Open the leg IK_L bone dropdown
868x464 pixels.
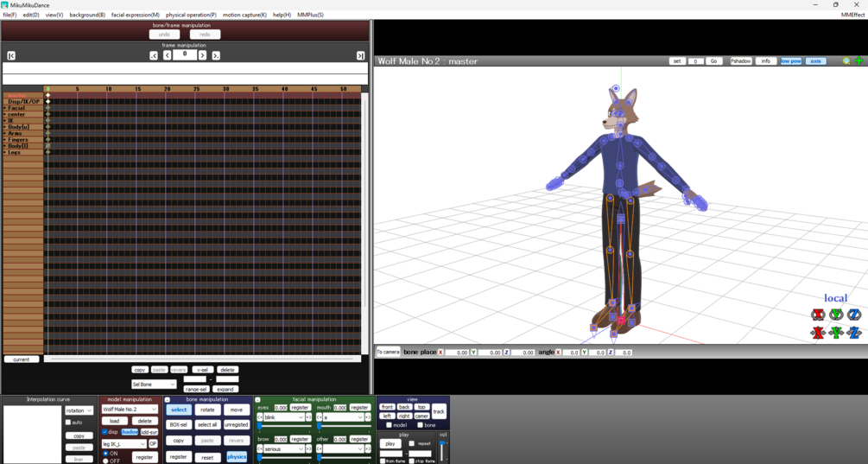click(124, 444)
